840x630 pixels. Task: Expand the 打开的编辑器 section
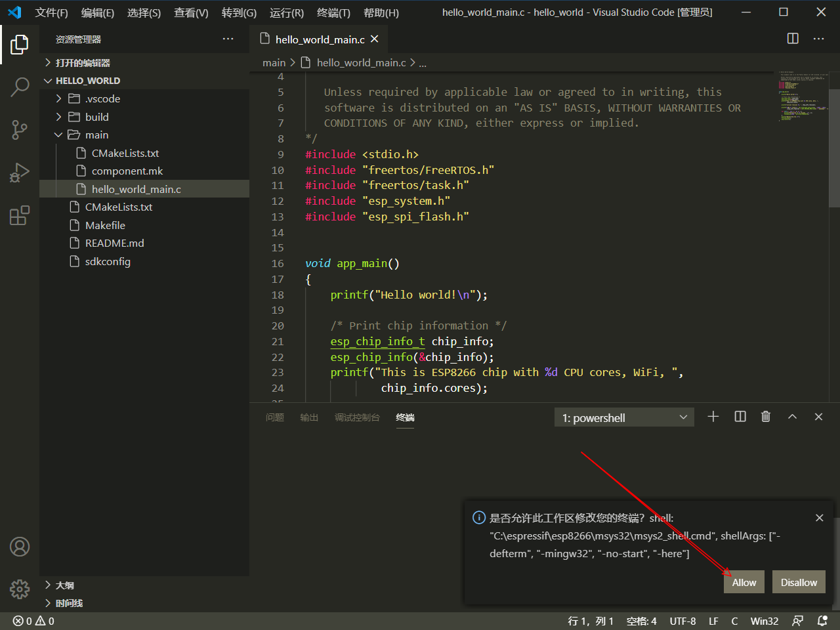[x=144, y=63]
